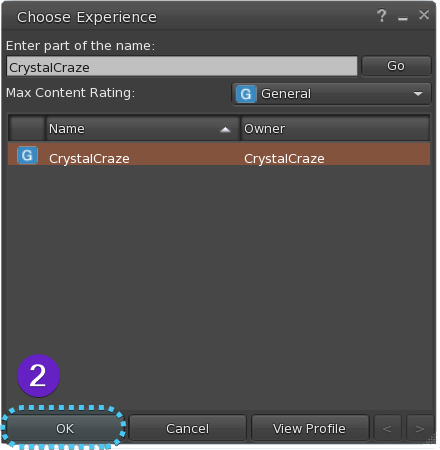Screen dimensions: 440x450
Task: Click the Cancel button
Action: [188, 428]
